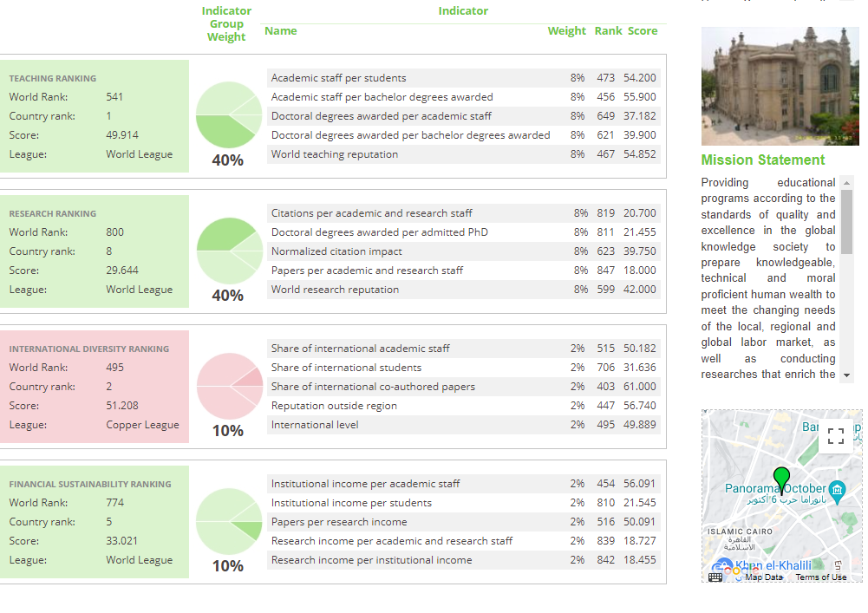Click the Weight column header
The height and width of the screenshot is (613, 868).
[x=566, y=31]
